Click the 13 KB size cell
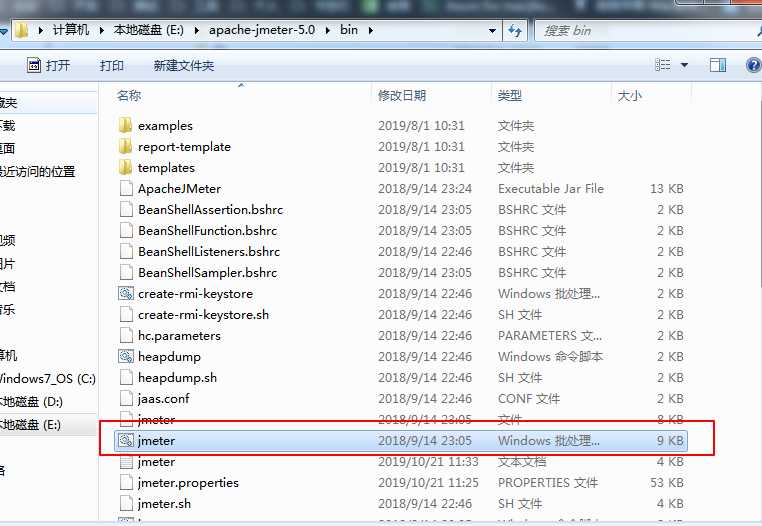The image size is (762, 526). [x=667, y=189]
